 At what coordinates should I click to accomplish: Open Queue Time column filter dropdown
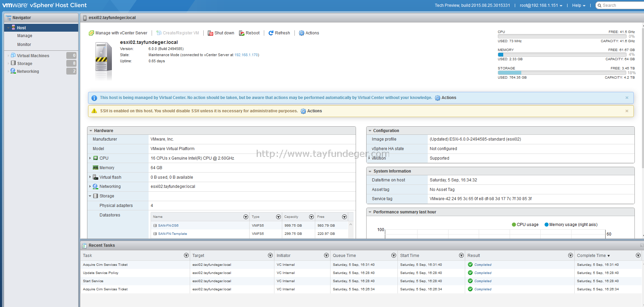tap(394, 255)
